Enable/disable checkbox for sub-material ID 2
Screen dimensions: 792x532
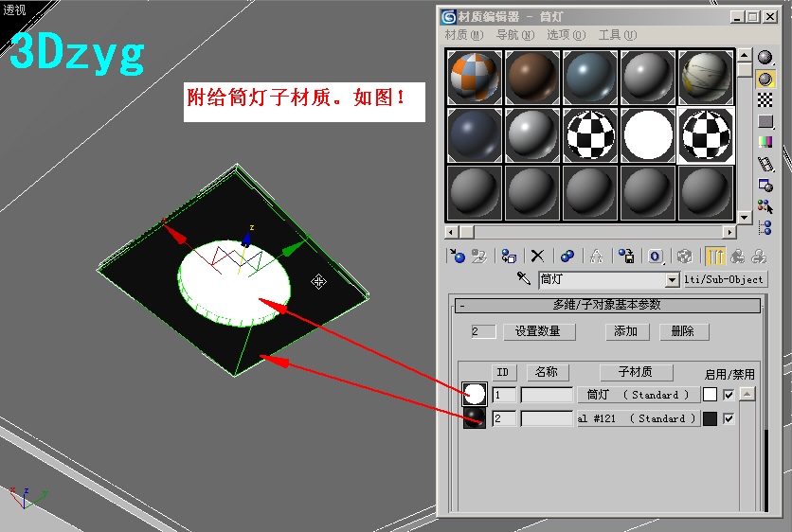click(x=729, y=418)
